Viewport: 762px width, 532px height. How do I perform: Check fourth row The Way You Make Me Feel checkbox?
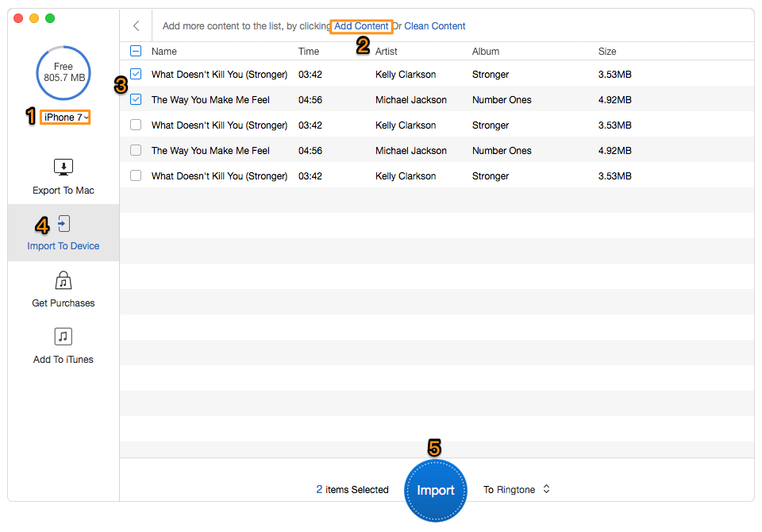[136, 150]
